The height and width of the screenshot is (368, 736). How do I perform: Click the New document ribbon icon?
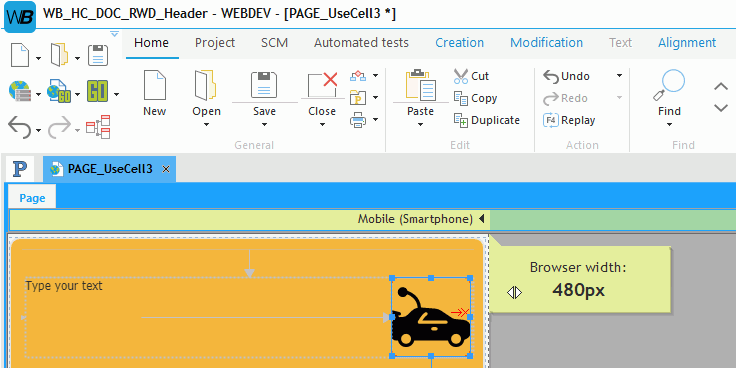[154, 85]
